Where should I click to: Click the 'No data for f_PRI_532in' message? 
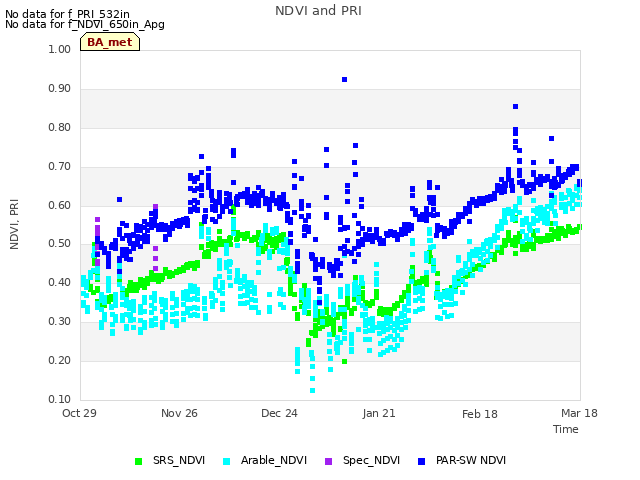coord(67,14)
